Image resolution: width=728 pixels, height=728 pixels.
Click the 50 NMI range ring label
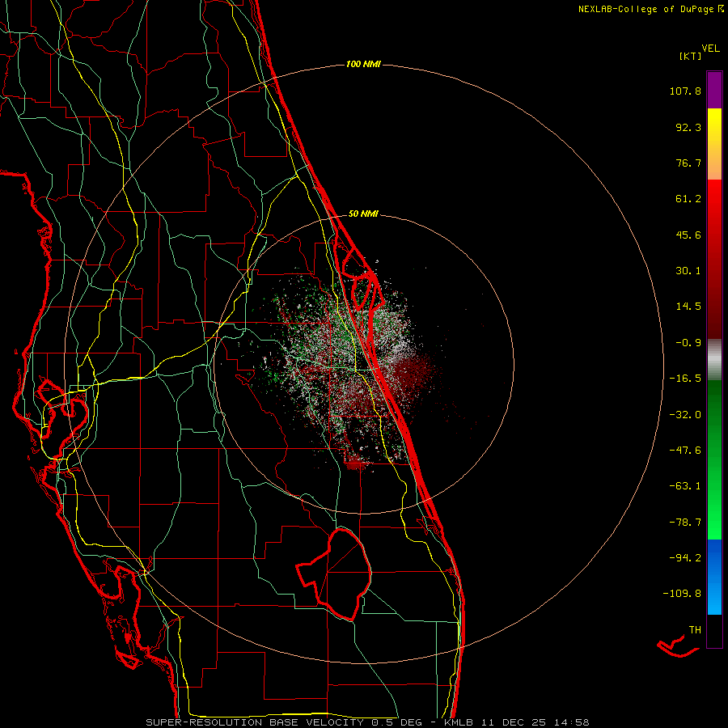coord(363,214)
